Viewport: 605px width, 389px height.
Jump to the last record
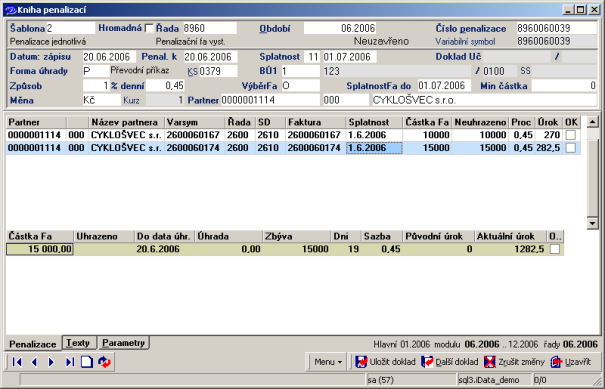click(x=69, y=362)
